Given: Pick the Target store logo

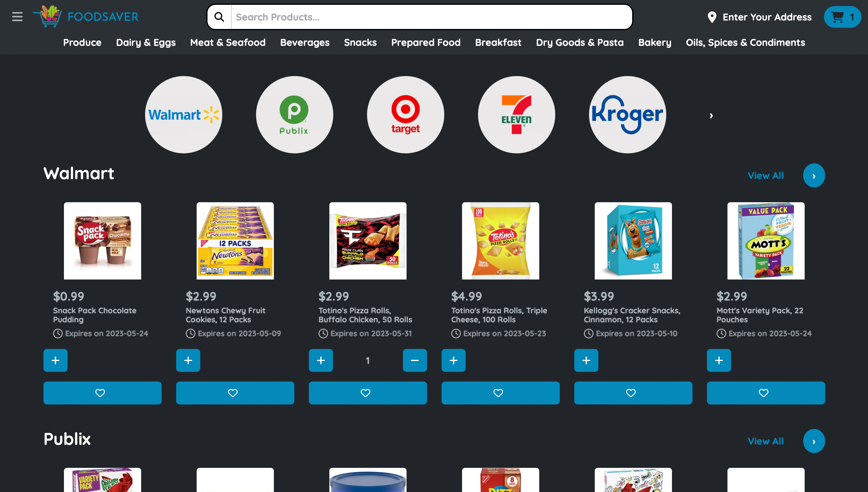Looking at the screenshot, I should [x=405, y=115].
